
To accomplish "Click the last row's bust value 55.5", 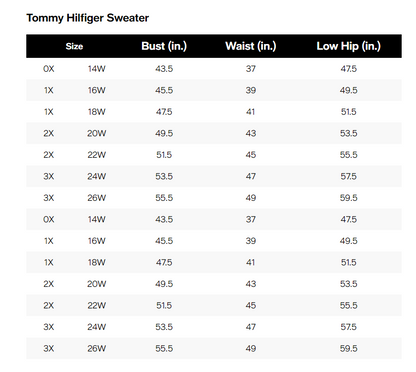I will [164, 349].
